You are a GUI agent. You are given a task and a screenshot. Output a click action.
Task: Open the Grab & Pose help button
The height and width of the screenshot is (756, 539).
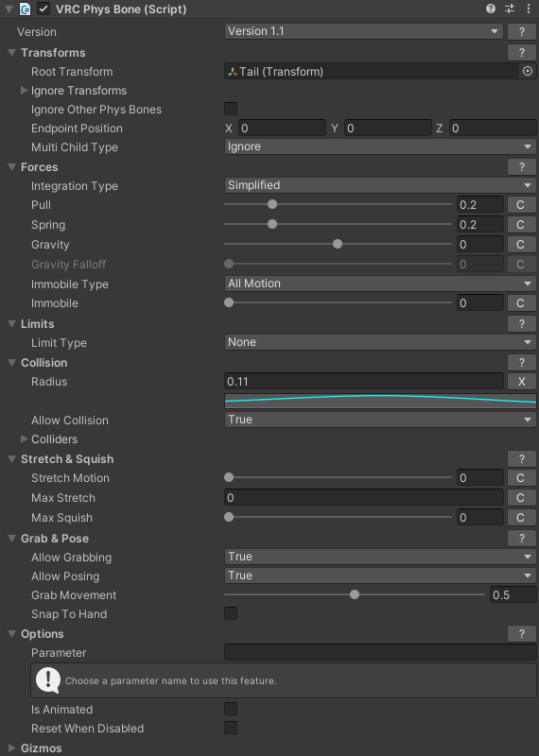coord(522,538)
